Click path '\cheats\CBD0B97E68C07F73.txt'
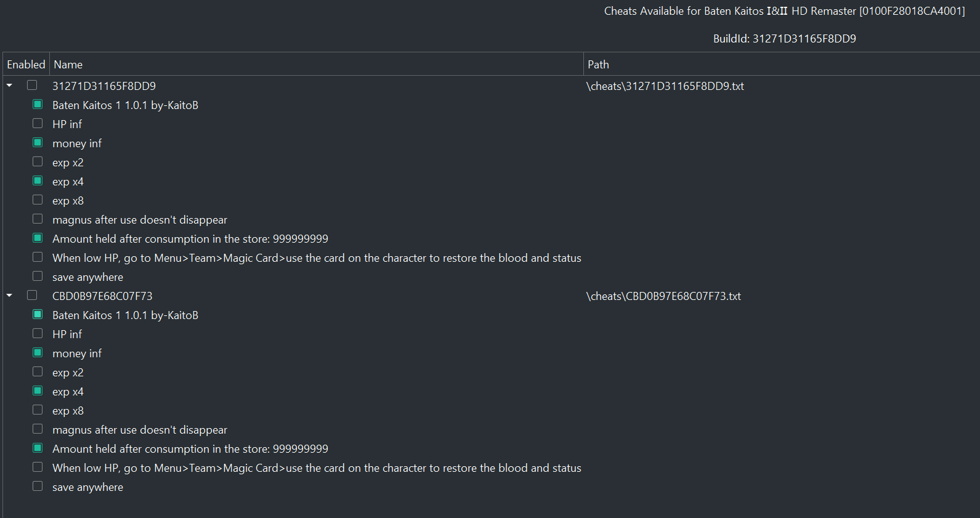980x518 pixels. [x=663, y=296]
